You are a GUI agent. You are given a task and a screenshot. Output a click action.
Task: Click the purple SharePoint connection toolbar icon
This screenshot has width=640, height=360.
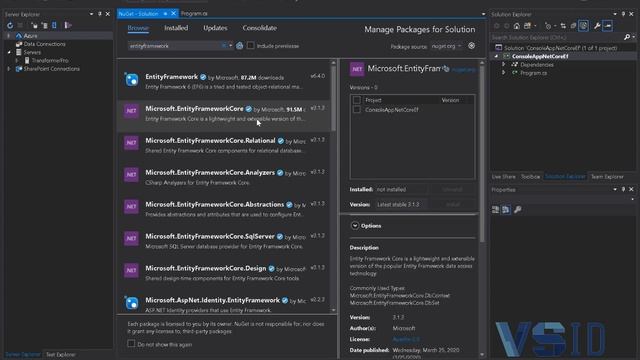pos(68,25)
